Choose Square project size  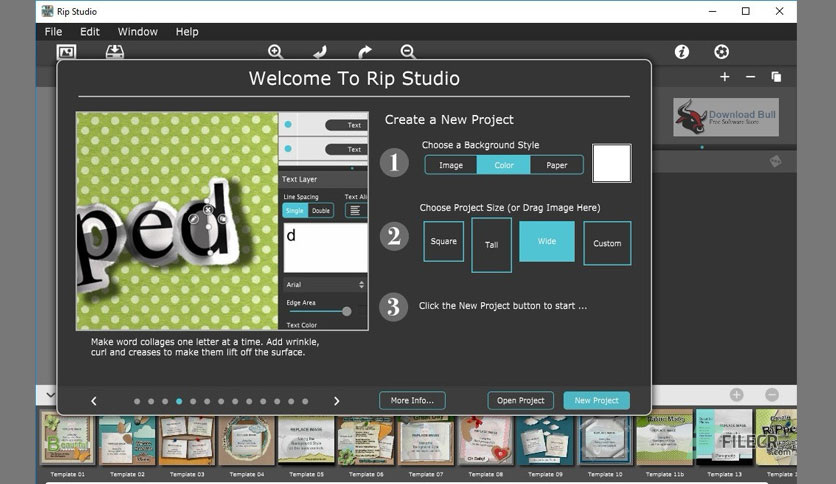(444, 241)
